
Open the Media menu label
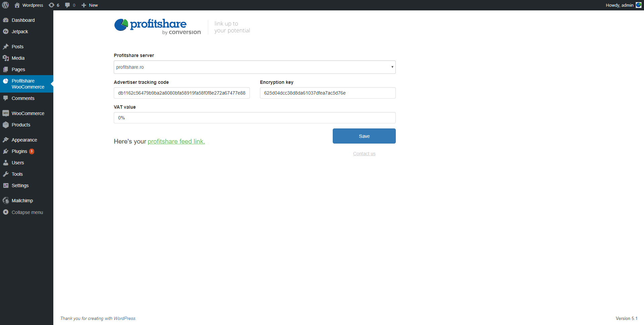tap(18, 58)
